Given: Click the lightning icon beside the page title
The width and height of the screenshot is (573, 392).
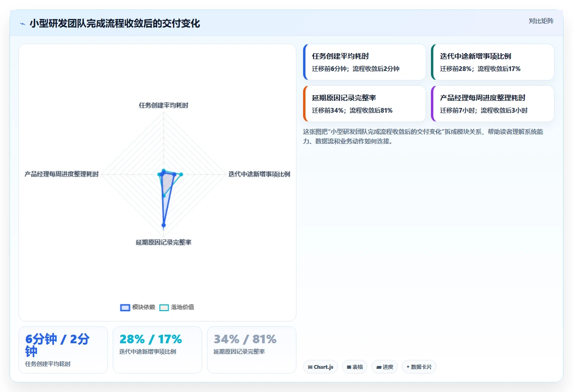Looking at the screenshot, I should click(22, 24).
